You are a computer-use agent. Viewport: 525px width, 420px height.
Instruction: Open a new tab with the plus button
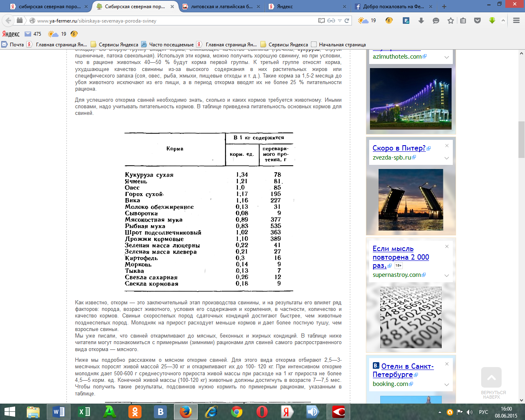click(x=444, y=7)
